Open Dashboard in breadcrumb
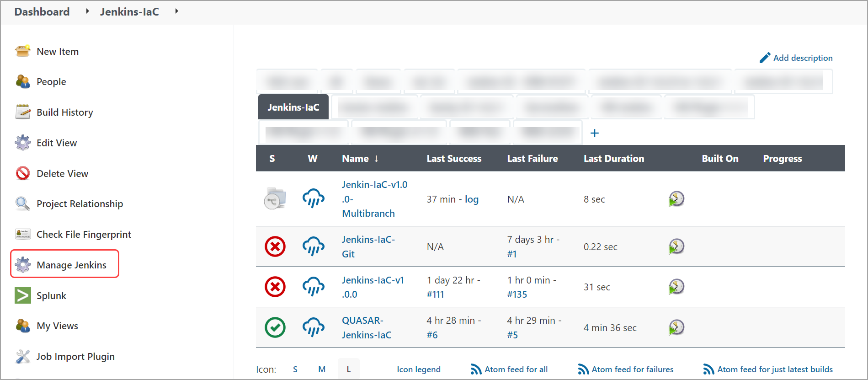The image size is (868, 380). click(x=42, y=11)
